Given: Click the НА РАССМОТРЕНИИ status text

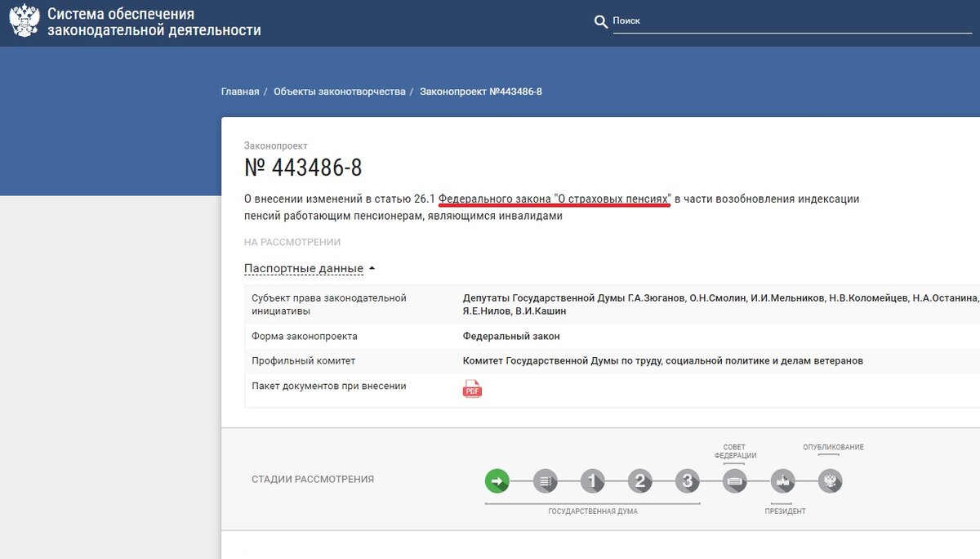Looking at the screenshot, I should 292,243.
